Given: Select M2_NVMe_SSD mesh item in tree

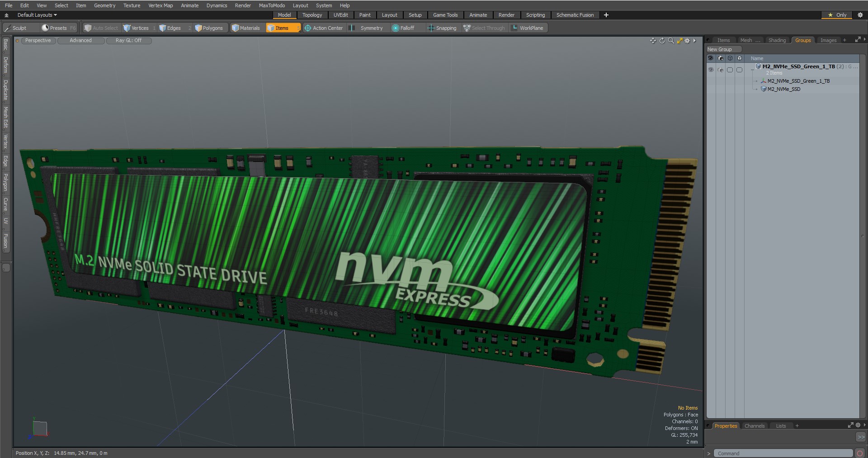Looking at the screenshot, I should 783,89.
